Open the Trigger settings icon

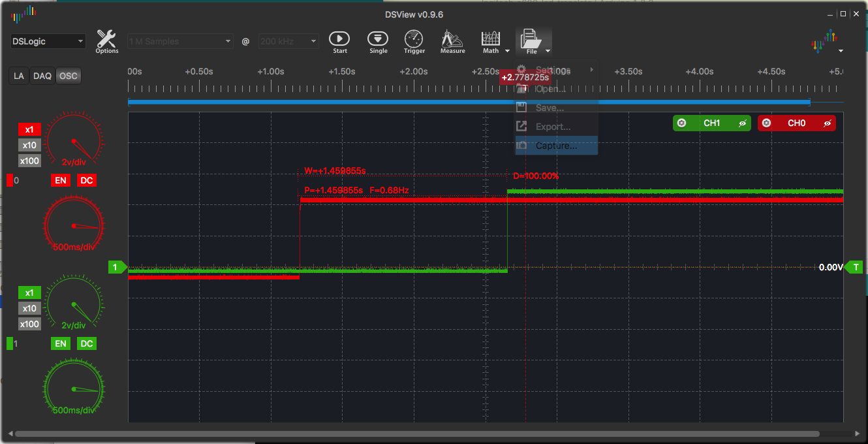(x=414, y=39)
